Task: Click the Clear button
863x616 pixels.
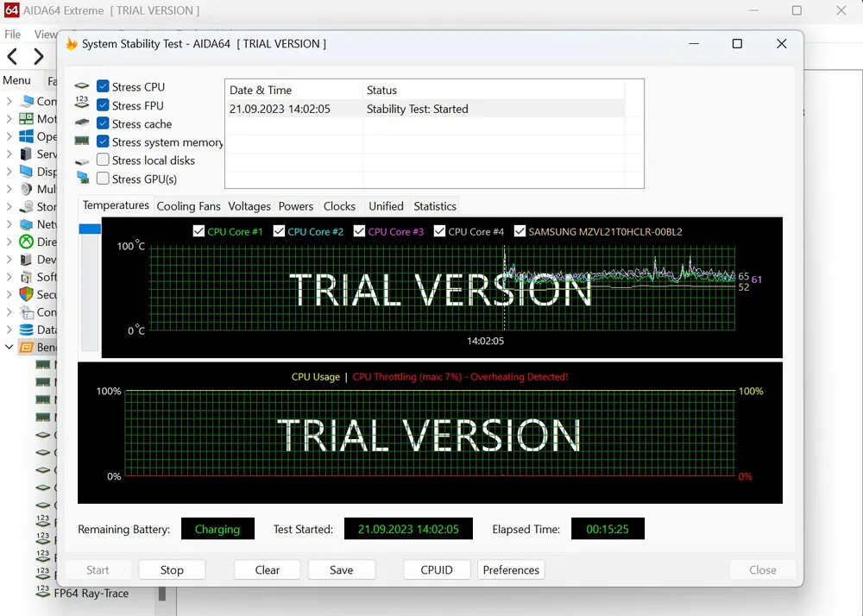Action: coord(267,569)
